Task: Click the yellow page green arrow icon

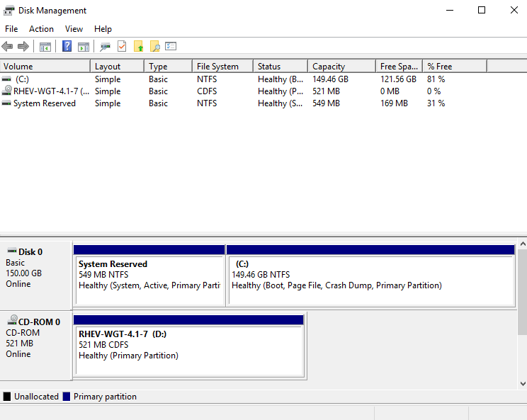Action: click(138, 47)
